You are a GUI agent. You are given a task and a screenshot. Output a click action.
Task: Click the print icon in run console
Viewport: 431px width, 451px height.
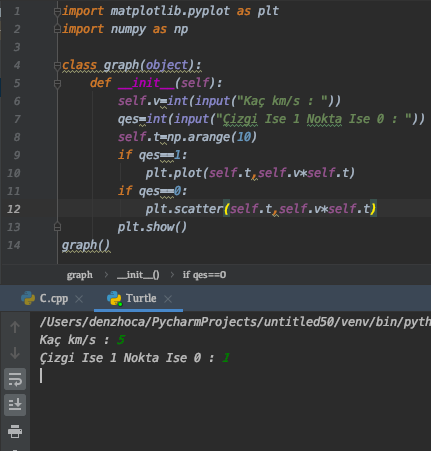15,431
